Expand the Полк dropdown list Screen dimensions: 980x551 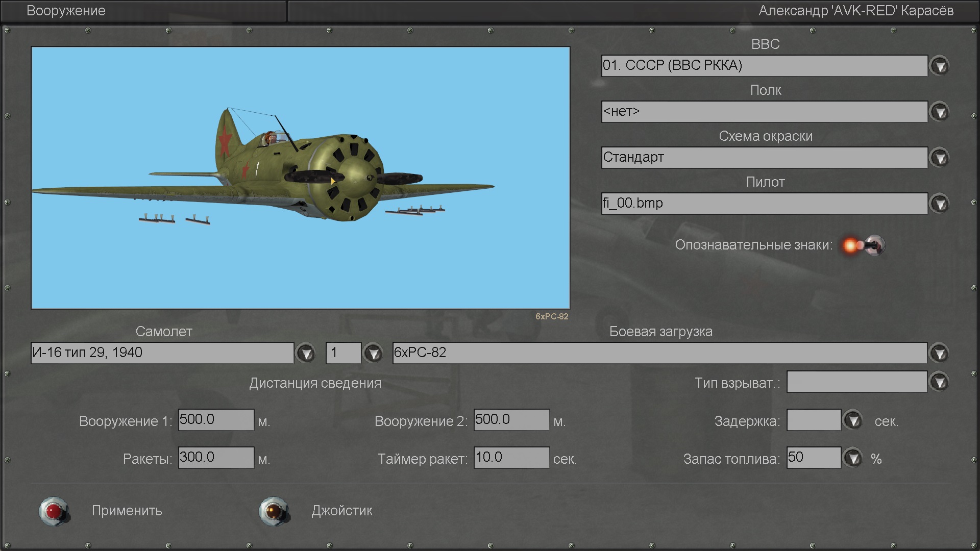click(x=940, y=112)
